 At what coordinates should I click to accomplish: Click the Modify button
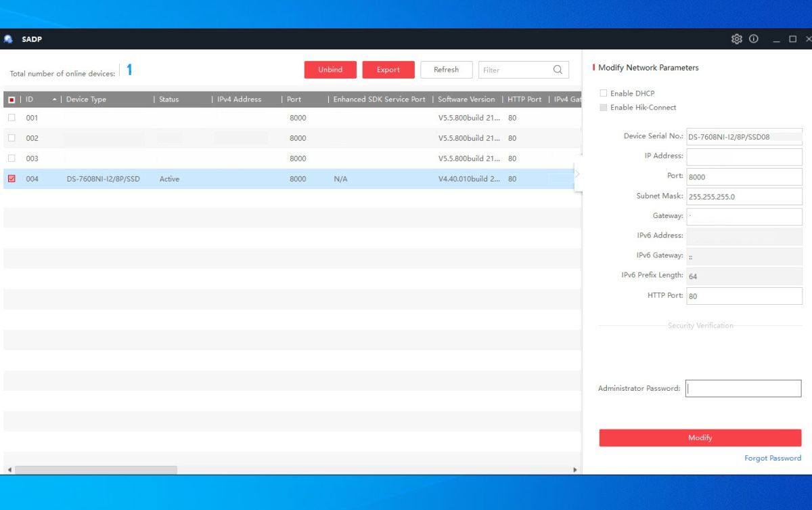pos(700,438)
